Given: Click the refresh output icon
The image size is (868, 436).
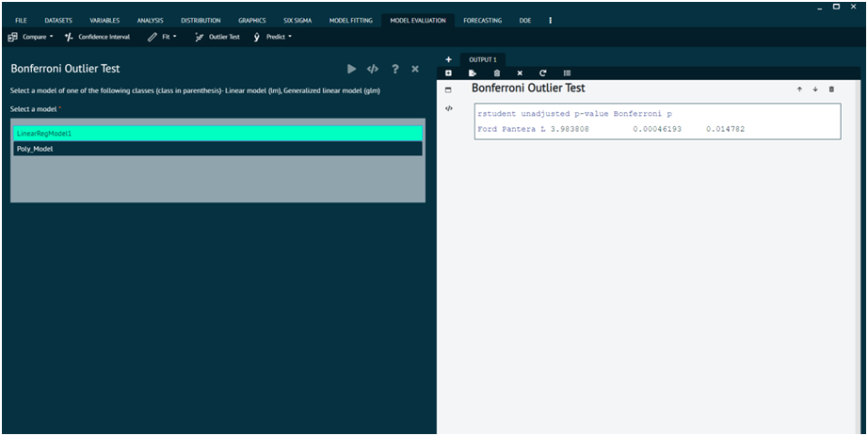Looking at the screenshot, I should click(x=543, y=73).
